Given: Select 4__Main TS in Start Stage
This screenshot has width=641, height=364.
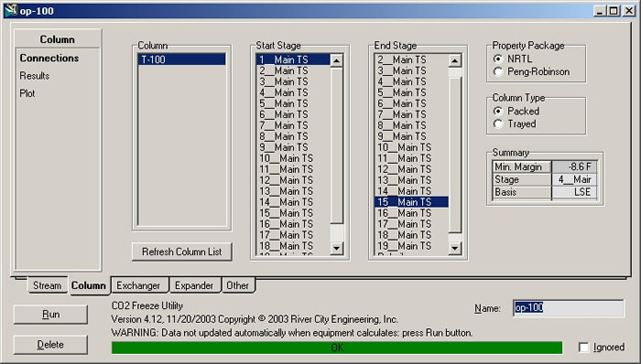Looking at the screenshot, I should click(x=293, y=92).
